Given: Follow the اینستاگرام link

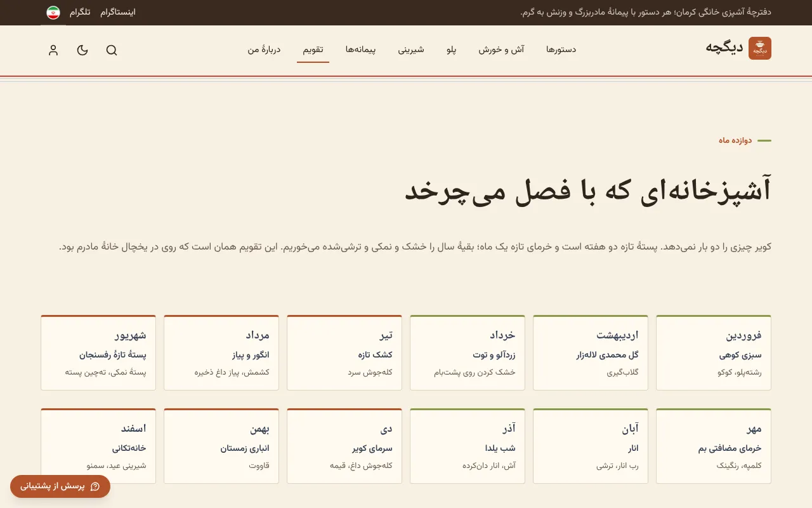Looking at the screenshot, I should point(118,13).
